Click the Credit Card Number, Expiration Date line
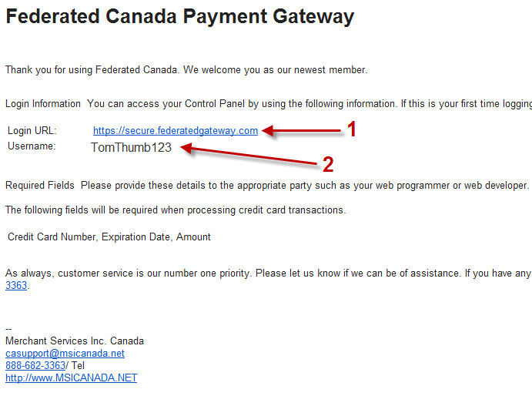Viewport: 532px width, 396px height. [x=109, y=237]
